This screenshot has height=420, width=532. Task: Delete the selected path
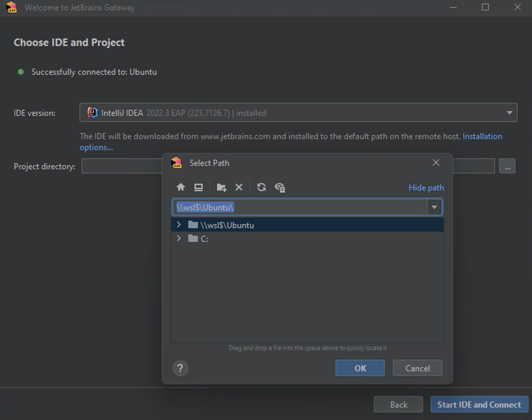[239, 187]
